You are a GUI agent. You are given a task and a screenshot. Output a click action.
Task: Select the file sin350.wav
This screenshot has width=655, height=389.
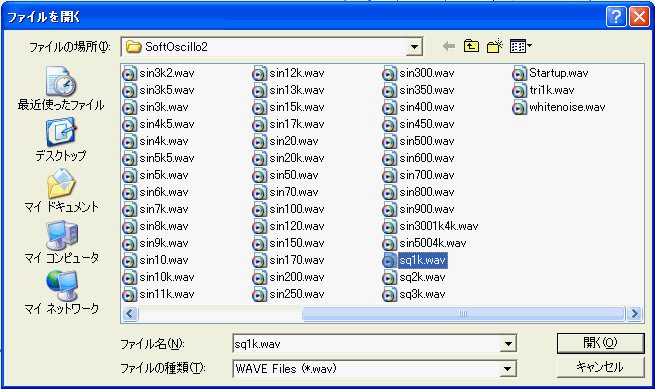(419, 90)
